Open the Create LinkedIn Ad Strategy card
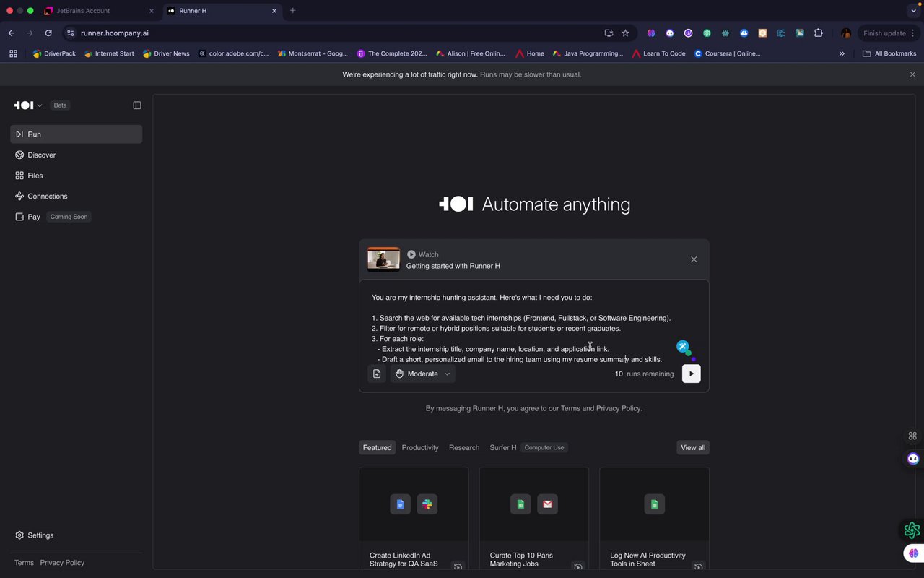Viewport: 924px width, 578px height. pyautogui.click(x=414, y=519)
